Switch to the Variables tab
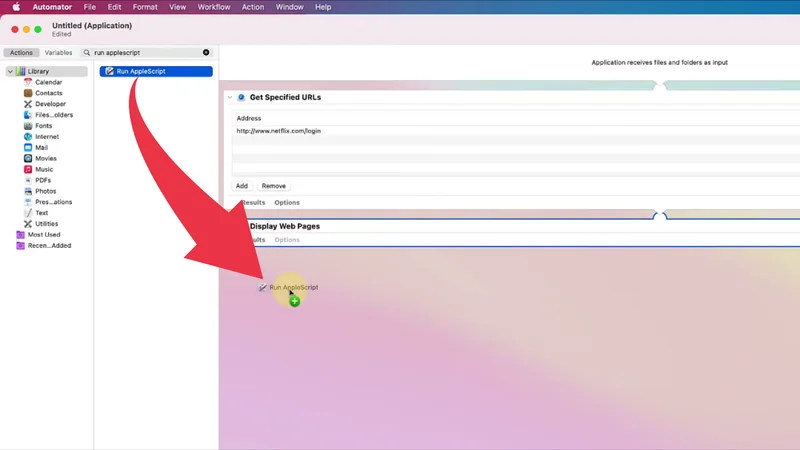This screenshot has width=800, height=450. 58,53
